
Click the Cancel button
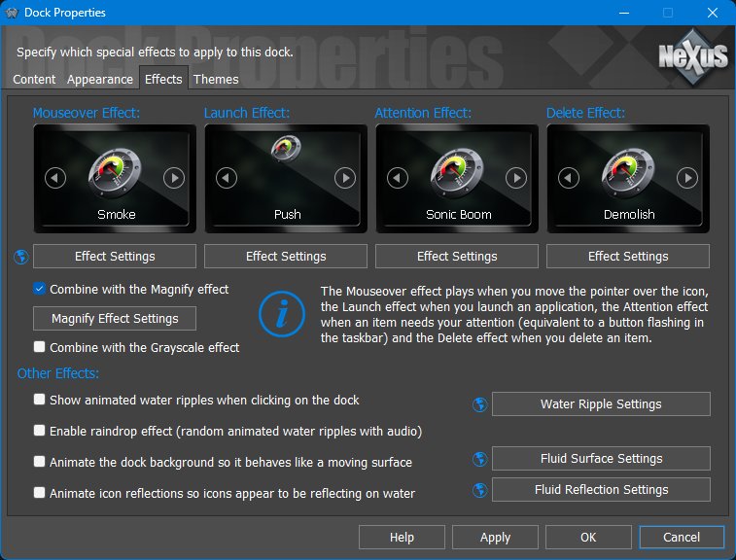pos(682,537)
